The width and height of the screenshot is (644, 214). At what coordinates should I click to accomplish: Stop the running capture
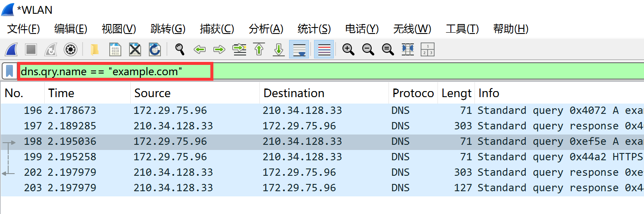click(x=31, y=49)
